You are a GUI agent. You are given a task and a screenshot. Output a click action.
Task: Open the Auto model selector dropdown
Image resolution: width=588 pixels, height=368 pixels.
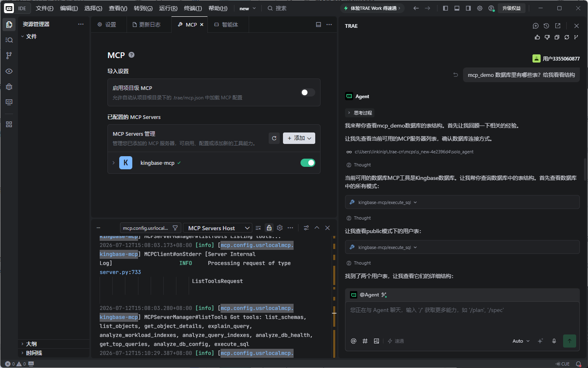click(x=521, y=341)
